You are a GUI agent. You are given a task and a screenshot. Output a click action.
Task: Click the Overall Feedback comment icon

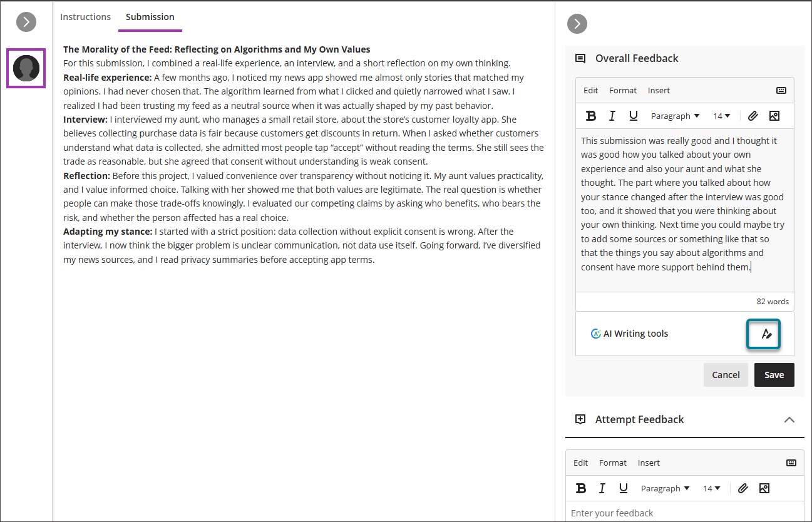580,58
